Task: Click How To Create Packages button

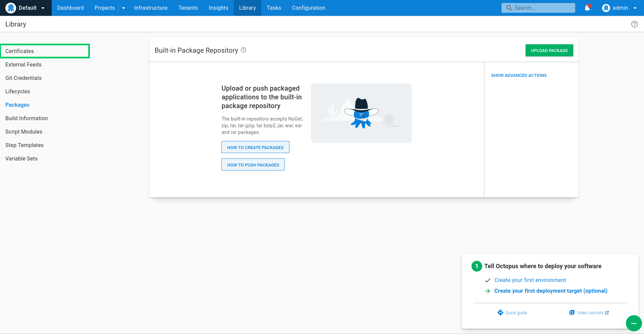Action: coord(255,147)
